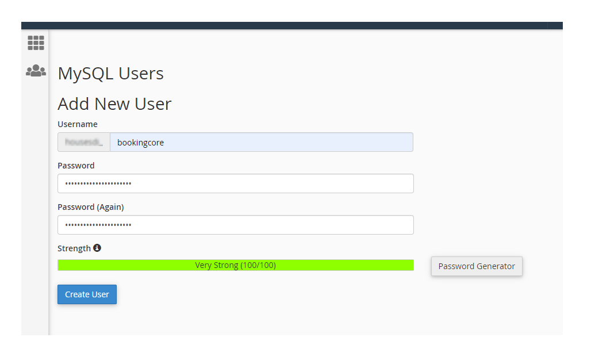The height and width of the screenshot is (364, 591).
Task: Click the Username label
Action: click(x=78, y=124)
